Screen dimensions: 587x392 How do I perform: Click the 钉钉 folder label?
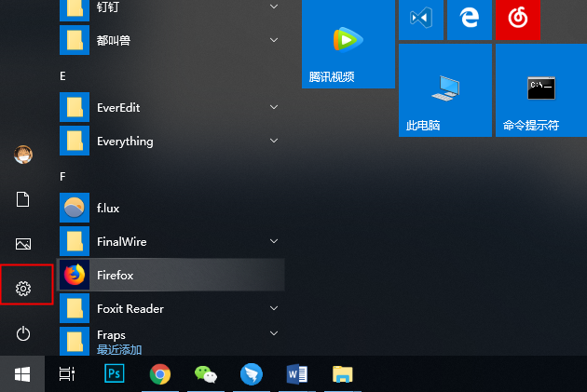(108, 7)
